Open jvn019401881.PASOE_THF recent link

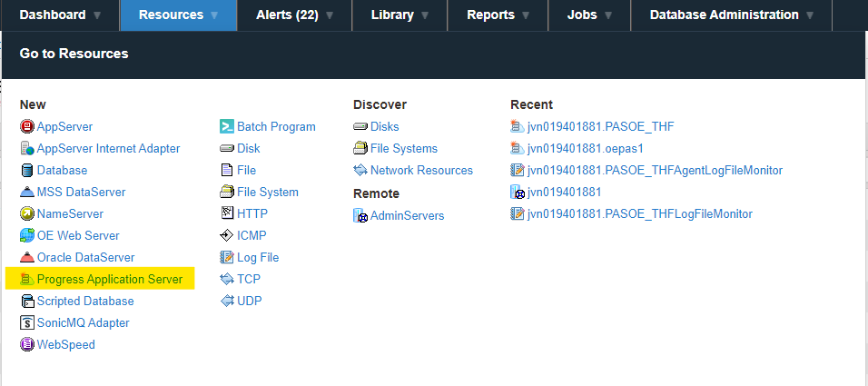pyautogui.click(x=601, y=127)
